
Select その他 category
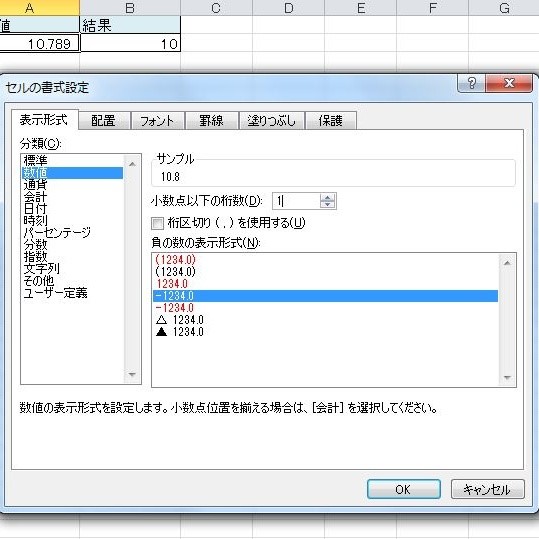72,281
